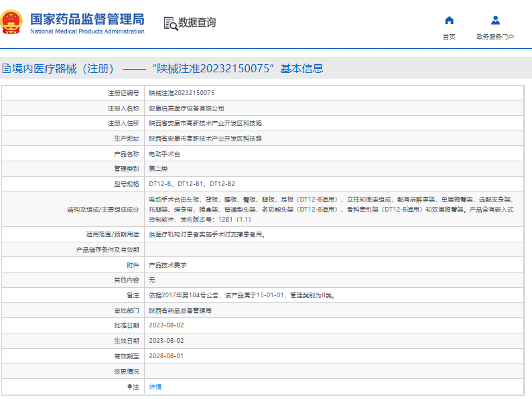Click 国家药品监督管理局 title text
The width and height of the screenshot is (532, 399).
[x=87, y=19]
